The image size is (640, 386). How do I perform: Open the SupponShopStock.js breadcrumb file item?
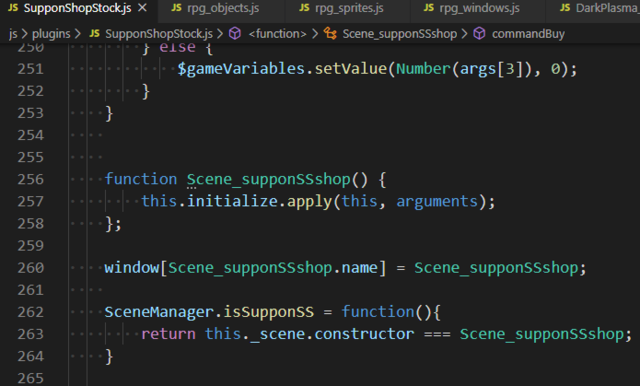click(159, 34)
